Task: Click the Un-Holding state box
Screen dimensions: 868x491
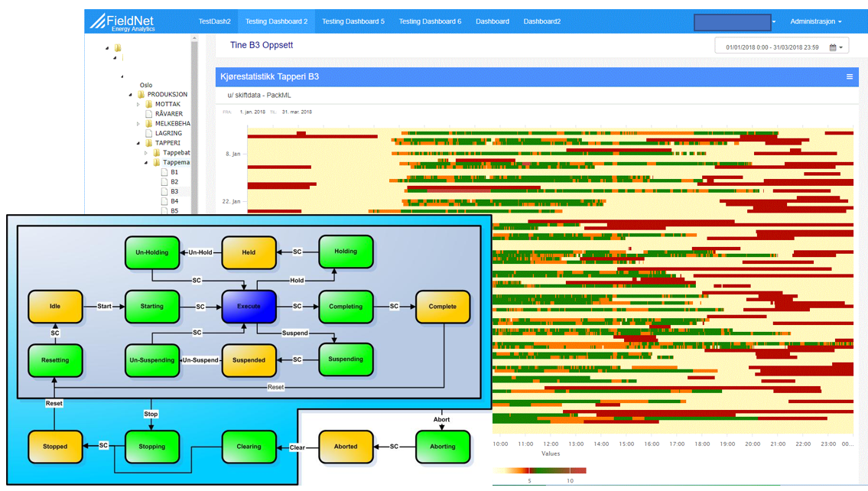Action: click(151, 252)
